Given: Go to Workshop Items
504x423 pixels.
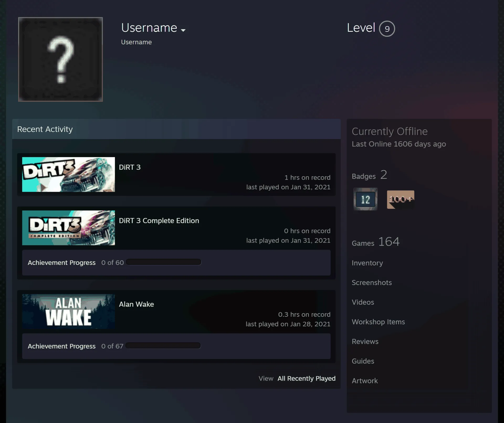Looking at the screenshot, I should [x=378, y=322].
